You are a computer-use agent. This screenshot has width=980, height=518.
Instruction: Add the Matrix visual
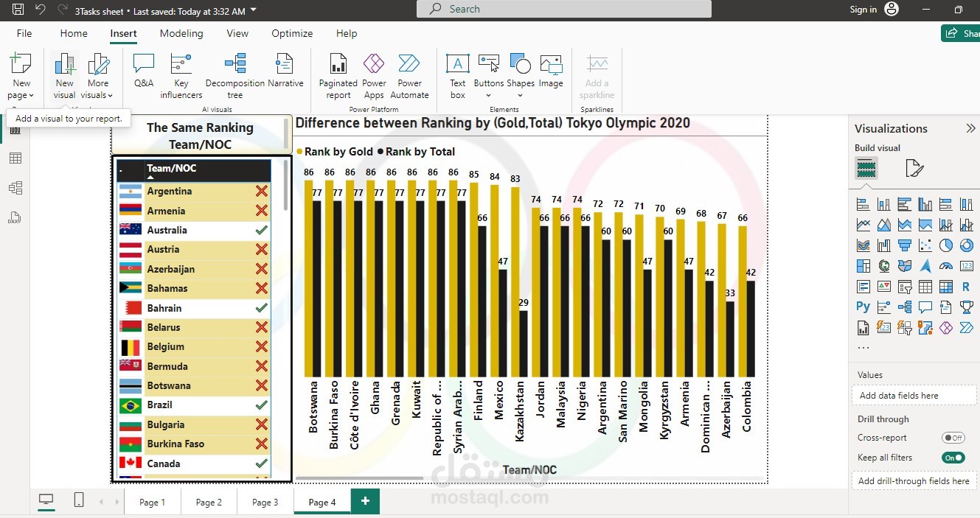click(x=945, y=287)
